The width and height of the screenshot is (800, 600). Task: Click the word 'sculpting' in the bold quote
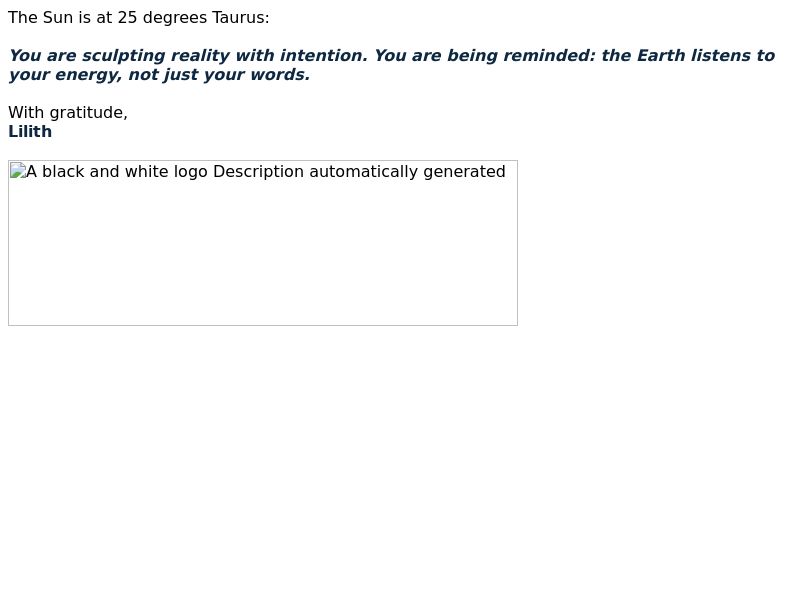[123, 56]
